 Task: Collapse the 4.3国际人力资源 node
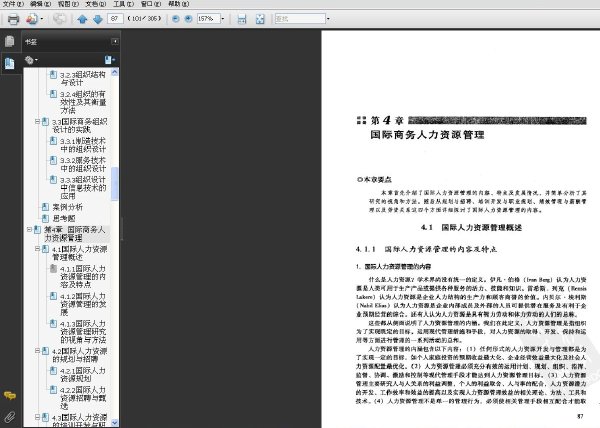click(37, 417)
